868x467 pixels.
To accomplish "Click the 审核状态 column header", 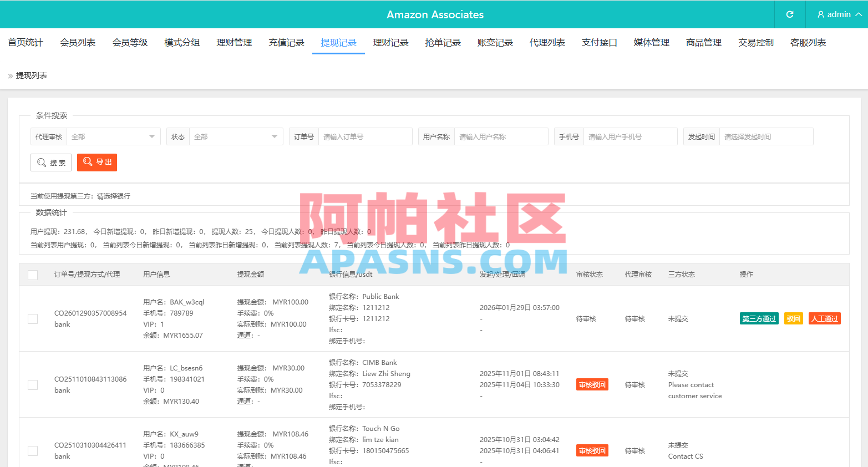I will pos(590,274).
